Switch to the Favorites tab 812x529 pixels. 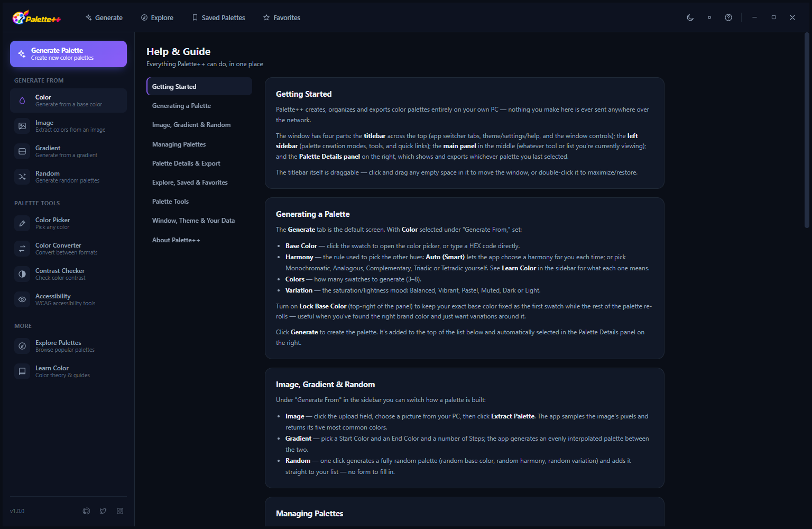[282, 17]
